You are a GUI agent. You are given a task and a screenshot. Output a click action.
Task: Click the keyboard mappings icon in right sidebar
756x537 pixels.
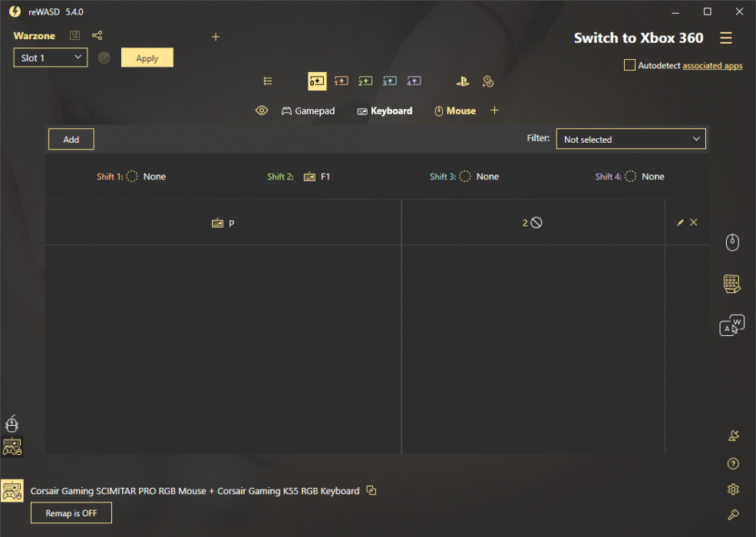732,284
